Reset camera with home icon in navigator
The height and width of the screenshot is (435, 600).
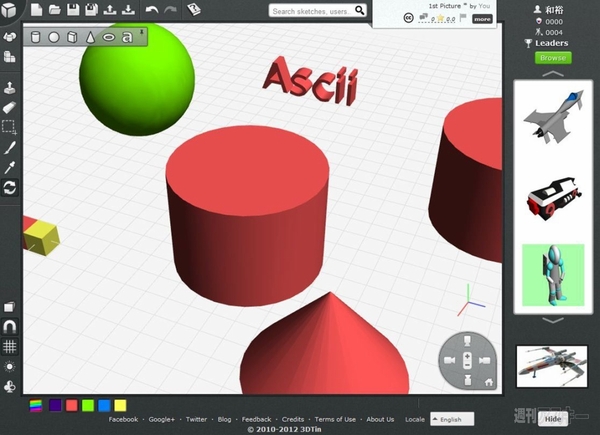[x=489, y=382]
